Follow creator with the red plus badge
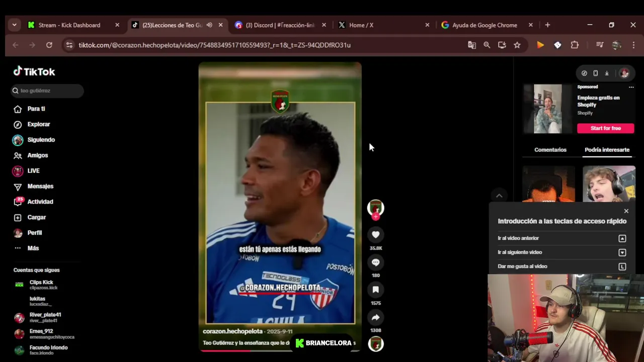 [375, 217]
